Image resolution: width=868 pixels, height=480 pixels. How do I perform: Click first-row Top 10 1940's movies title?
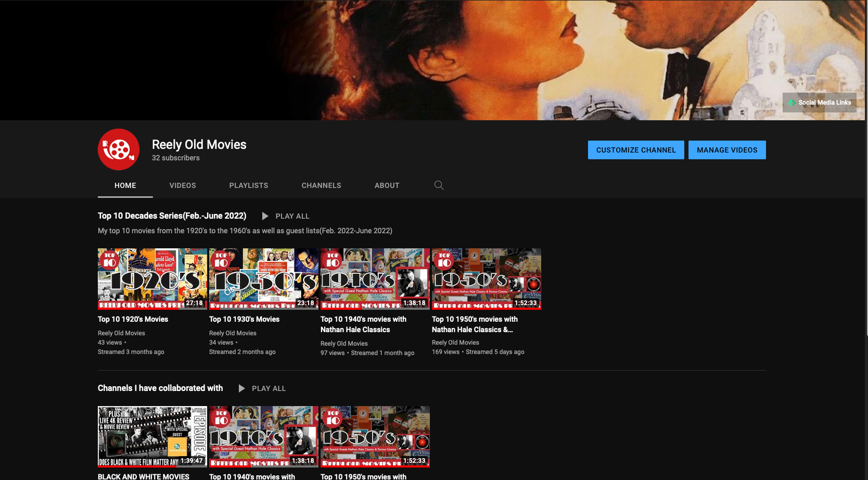(x=364, y=324)
